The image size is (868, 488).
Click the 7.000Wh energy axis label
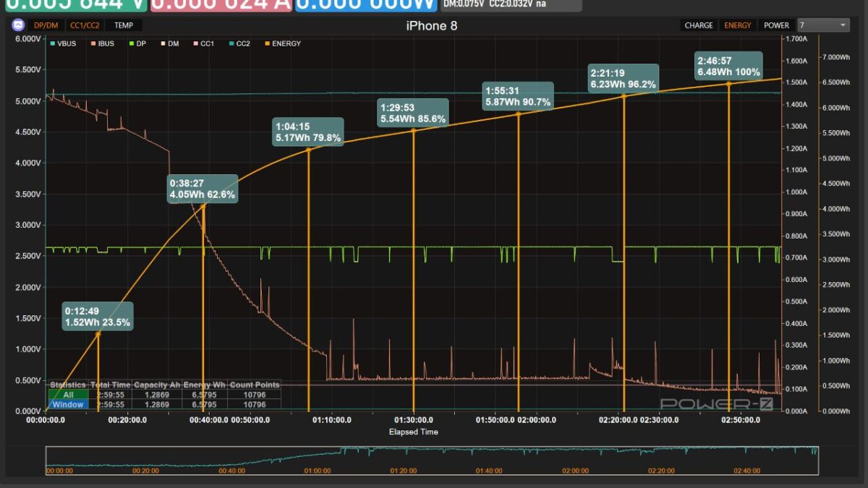(838, 56)
